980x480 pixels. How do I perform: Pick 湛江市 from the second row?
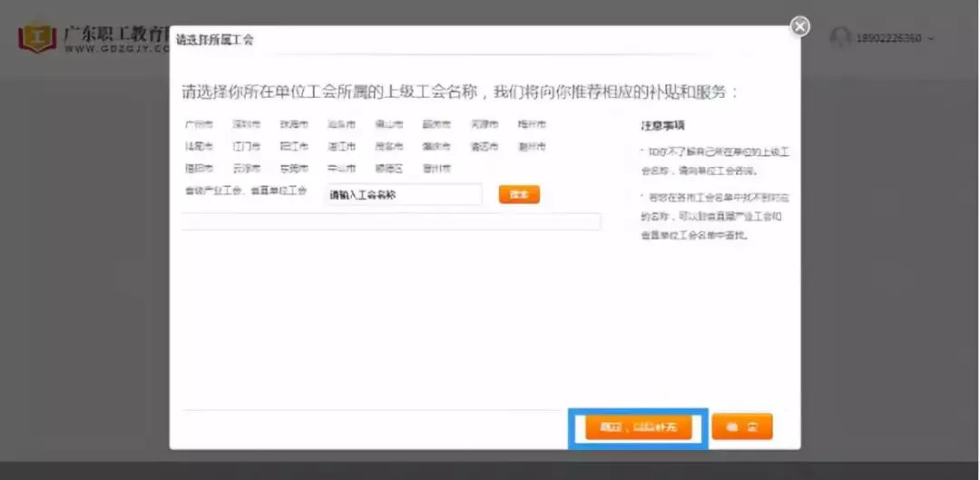[x=341, y=146]
